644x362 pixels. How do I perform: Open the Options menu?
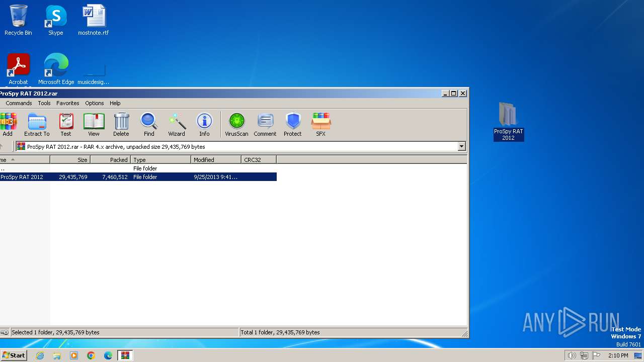pos(94,103)
